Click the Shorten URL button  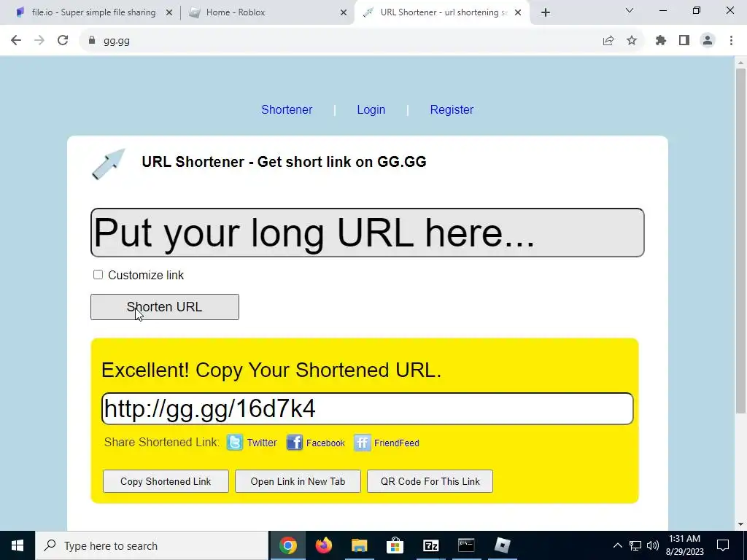click(165, 307)
